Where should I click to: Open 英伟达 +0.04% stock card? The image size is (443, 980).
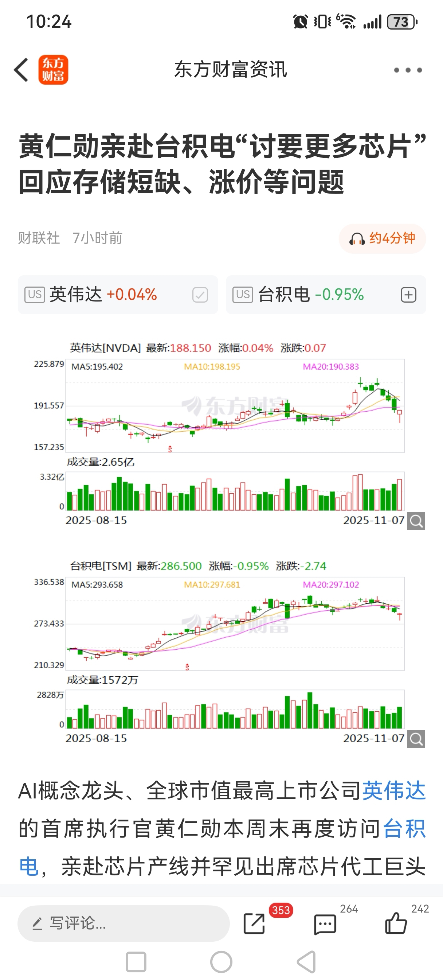point(118,295)
